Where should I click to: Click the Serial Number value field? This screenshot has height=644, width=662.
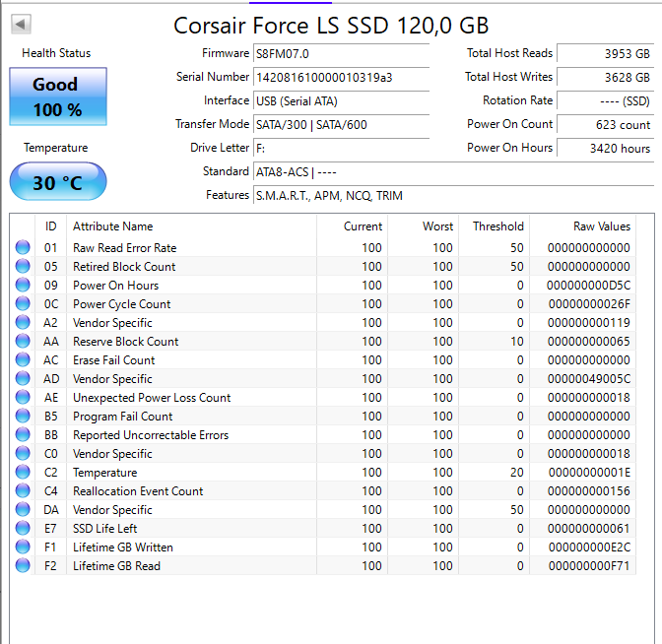(341, 77)
